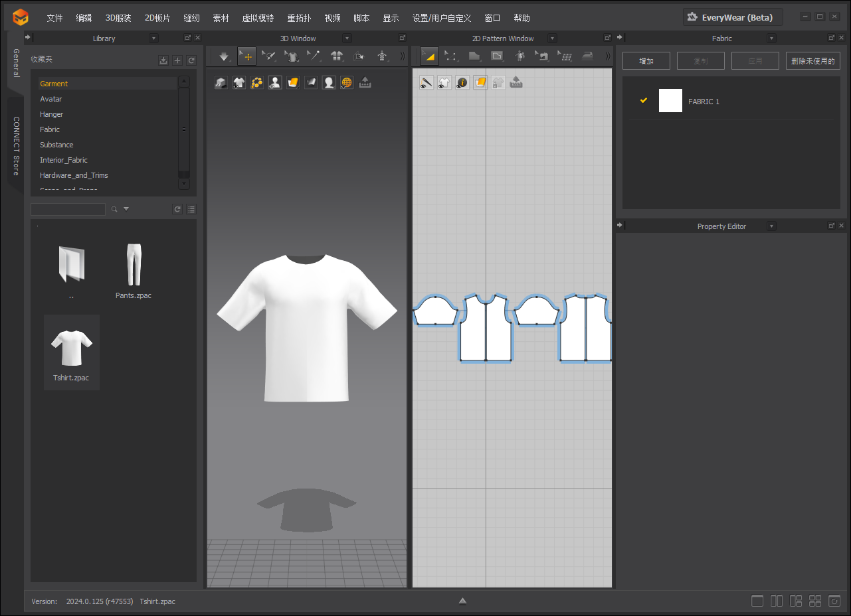Image resolution: width=851 pixels, height=616 pixels.
Task: Add a new favorites folder with plus icon
Action: (177, 60)
